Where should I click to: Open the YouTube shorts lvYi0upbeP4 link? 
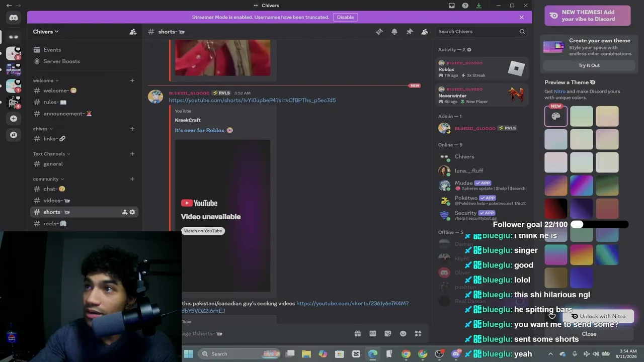point(252,100)
